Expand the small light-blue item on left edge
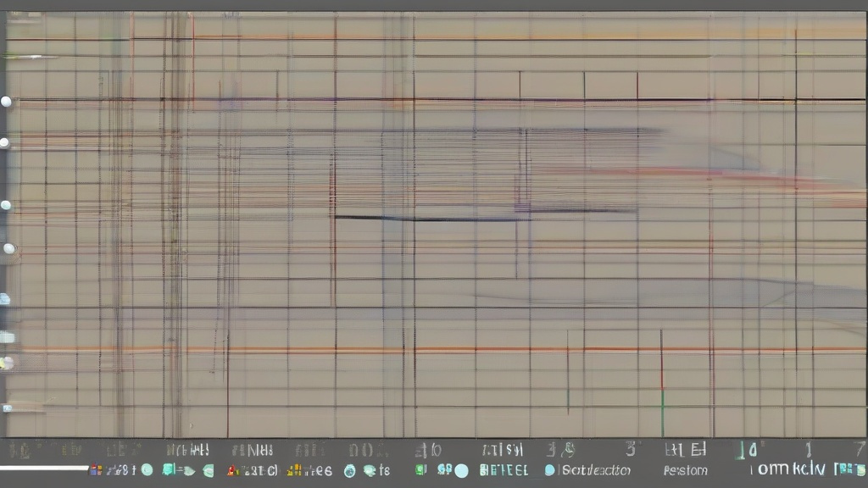The image size is (868, 488). (4, 299)
